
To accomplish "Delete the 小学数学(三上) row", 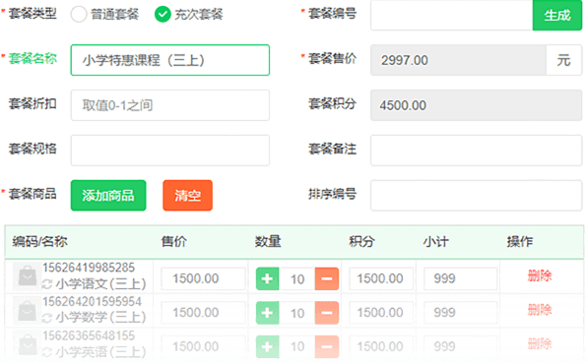I will coord(540,310).
